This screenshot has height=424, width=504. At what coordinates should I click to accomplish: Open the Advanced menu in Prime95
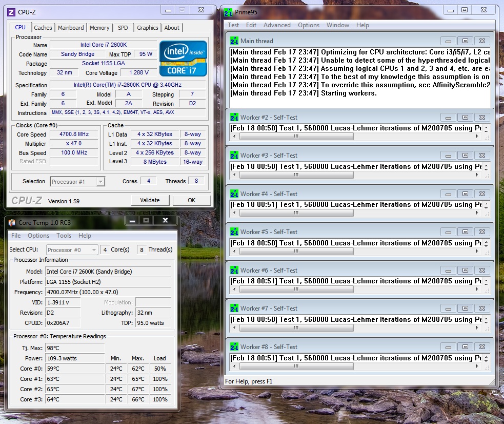tap(277, 25)
